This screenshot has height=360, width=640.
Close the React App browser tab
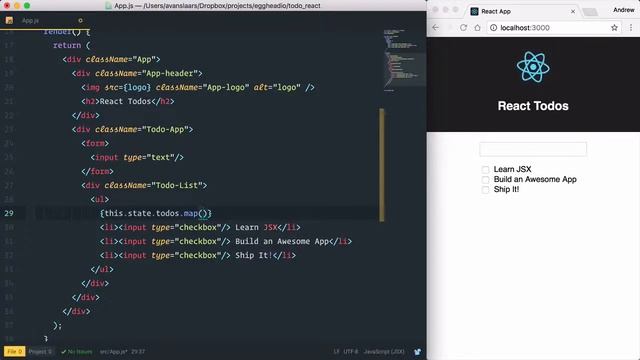[x=573, y=11]
